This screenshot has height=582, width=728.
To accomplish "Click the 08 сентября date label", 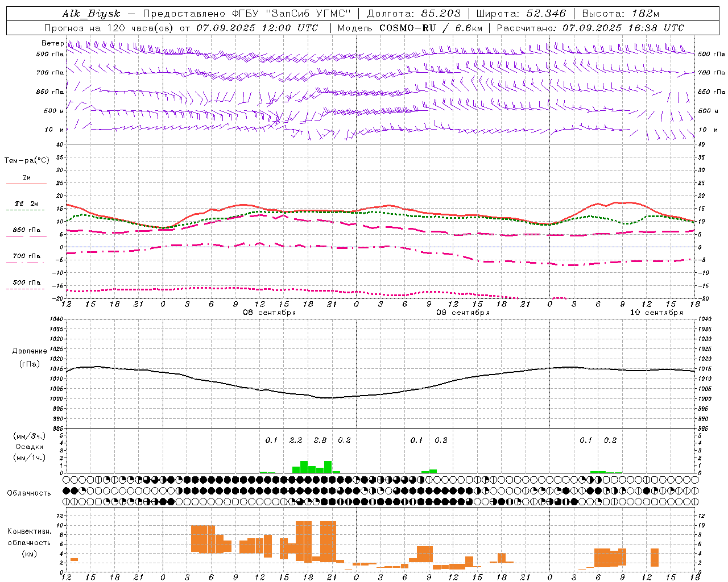I will point(270,313).
